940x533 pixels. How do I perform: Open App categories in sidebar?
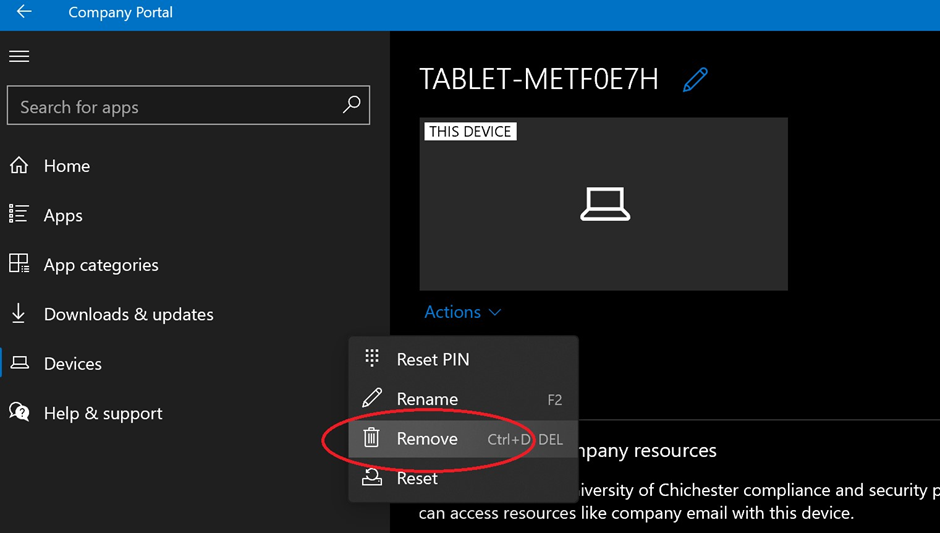tap(195, 264)
